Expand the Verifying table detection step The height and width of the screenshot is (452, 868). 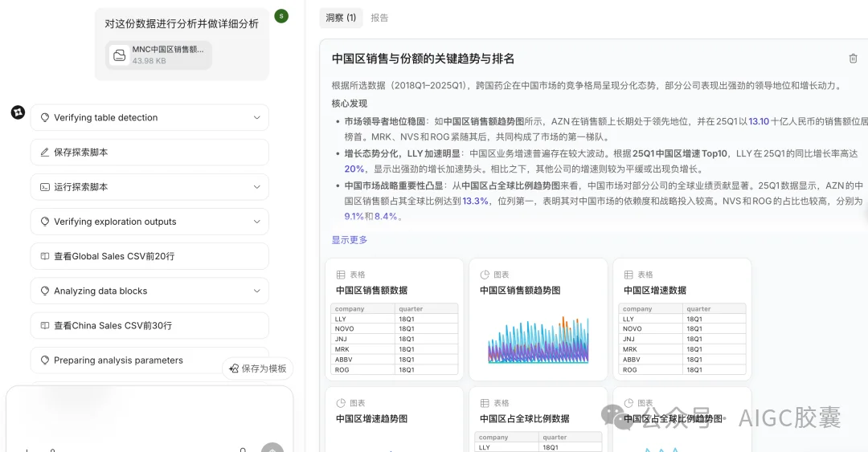(x=149, y=117)
